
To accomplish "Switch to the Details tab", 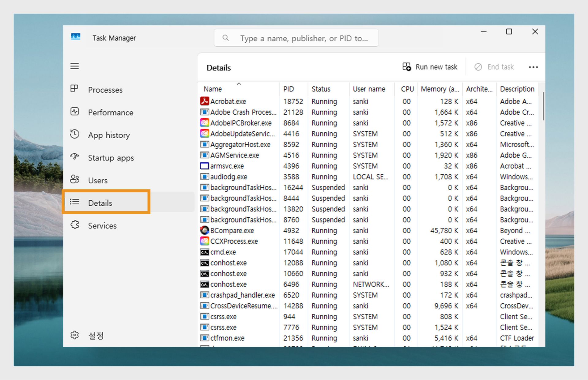I will 100,203.
